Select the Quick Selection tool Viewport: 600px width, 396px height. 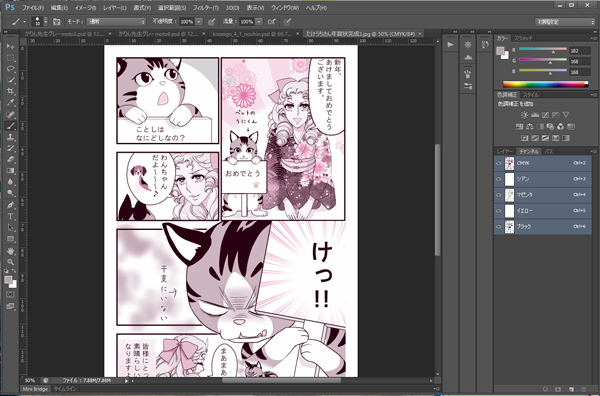click(10, 80)
